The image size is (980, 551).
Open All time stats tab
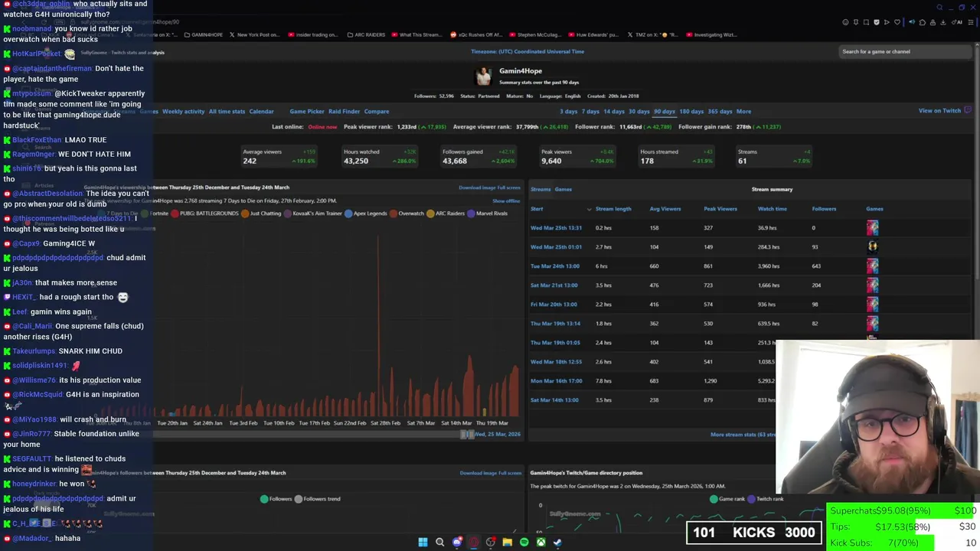click(x=227, y=111)
